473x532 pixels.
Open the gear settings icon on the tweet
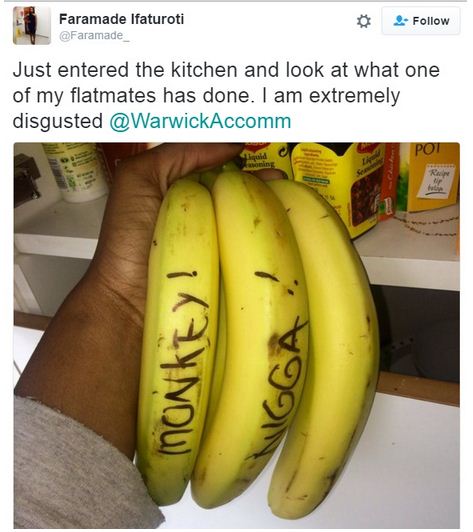click(x=364, y=21)
